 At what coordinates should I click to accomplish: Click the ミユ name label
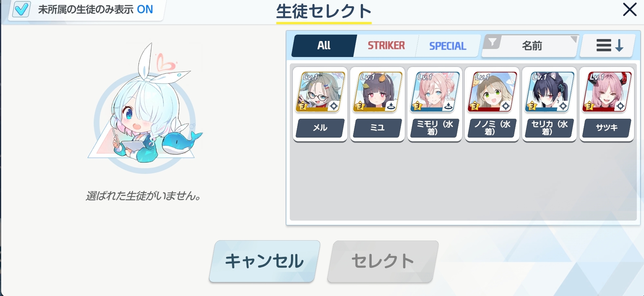(378, 128)
